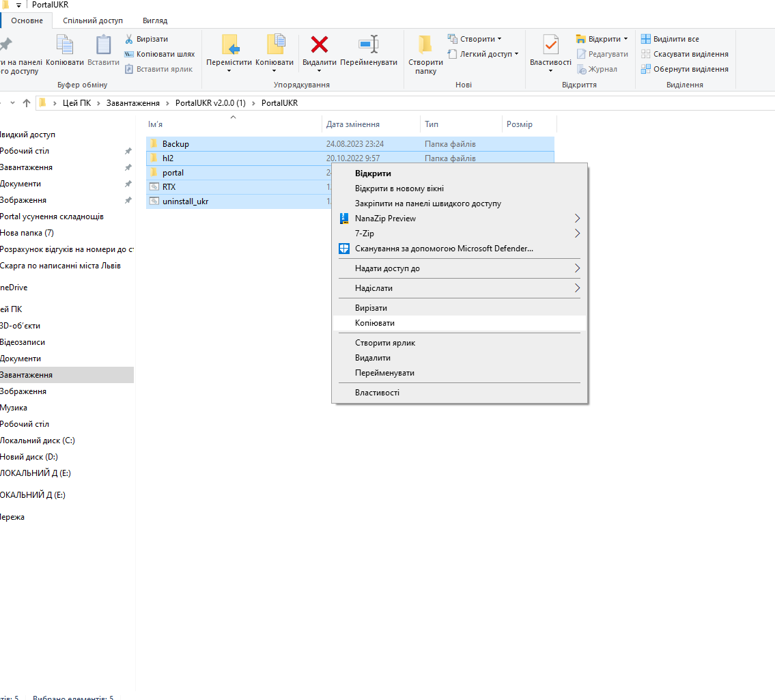Sort by the Розмір column header

[529, 124]
